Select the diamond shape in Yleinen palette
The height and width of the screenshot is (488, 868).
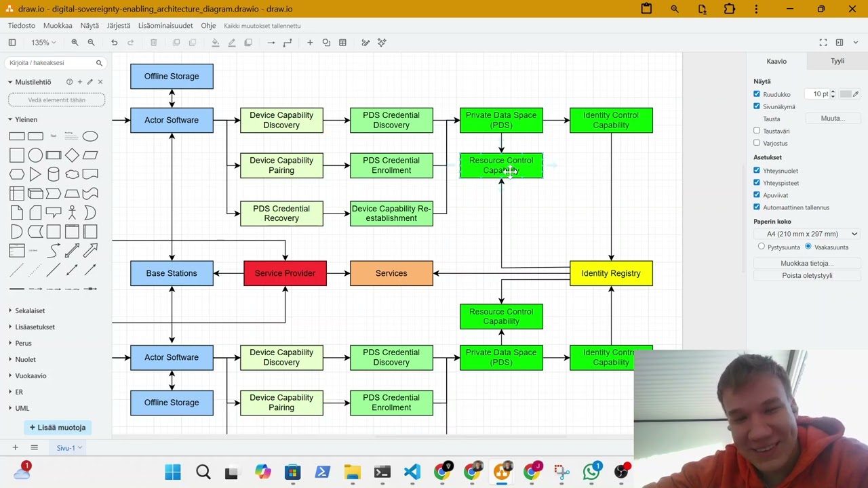(x=72, y=155)
